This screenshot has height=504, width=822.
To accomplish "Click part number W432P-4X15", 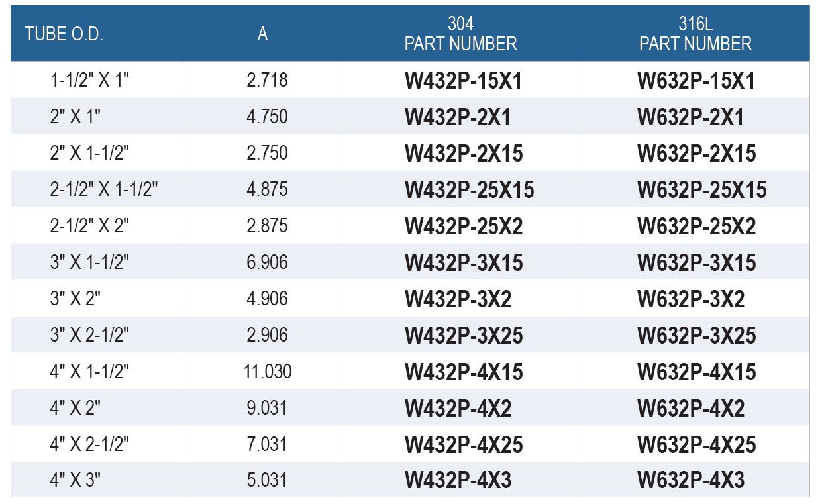I will [x=464, y=373].
